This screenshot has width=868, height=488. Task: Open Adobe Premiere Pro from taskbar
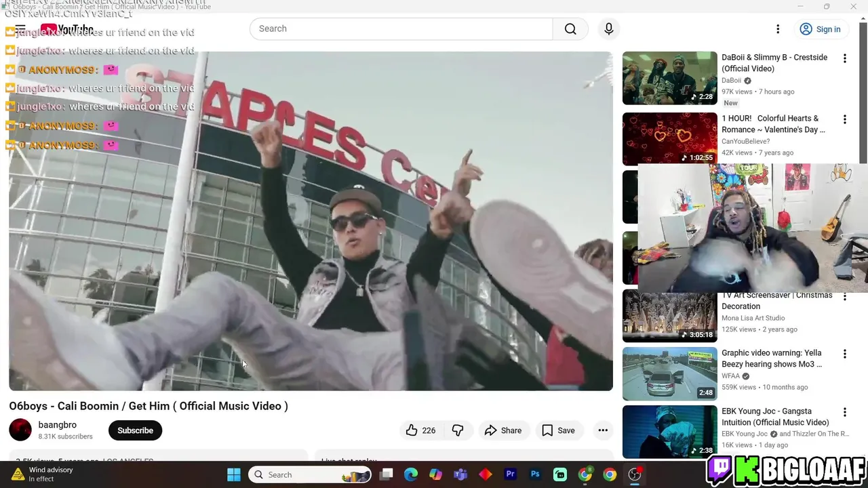point(511,474)
